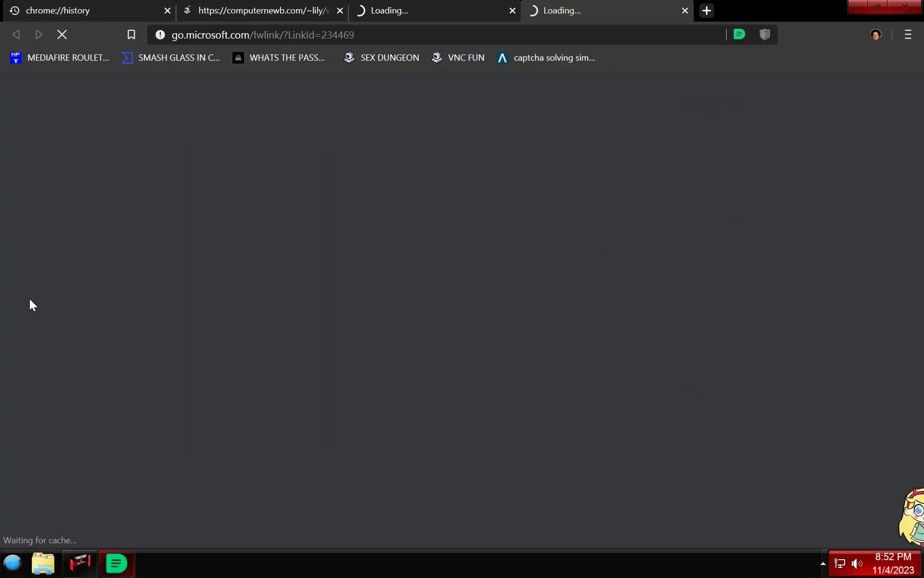Click the site info warning icon
Image resolution: width=924 pixels, height=578 pixels.
160,35
